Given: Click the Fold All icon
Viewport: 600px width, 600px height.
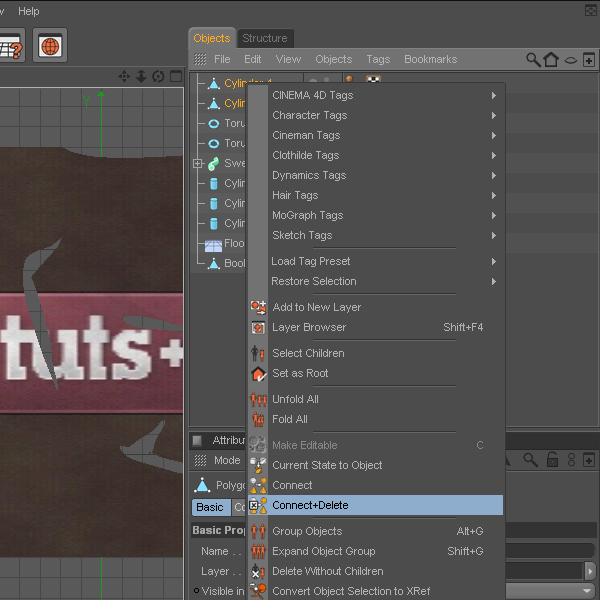Looking at the screenshot, I should click(258, 419).
